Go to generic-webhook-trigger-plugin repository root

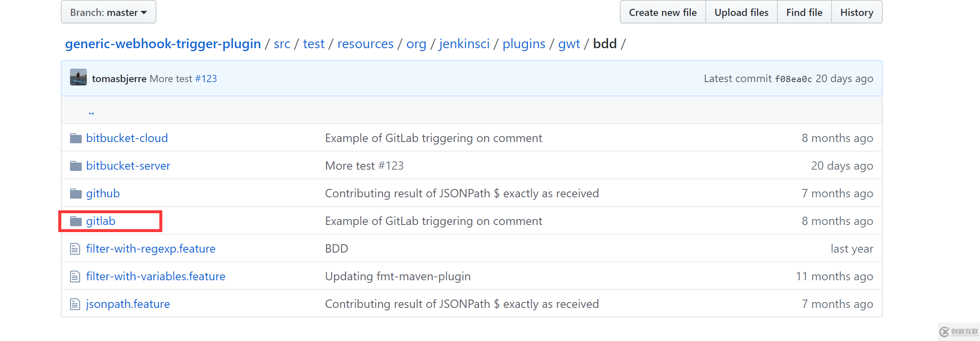tap(163, 44)
